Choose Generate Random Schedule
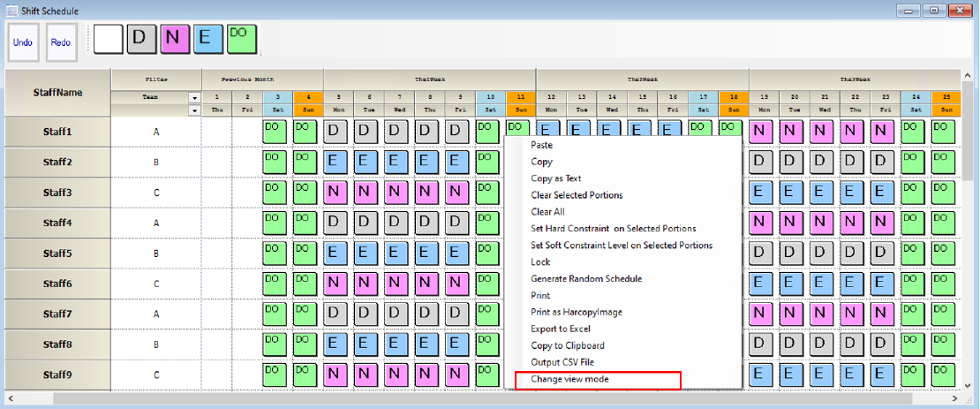Screen dimensions: 980x409 586,278
